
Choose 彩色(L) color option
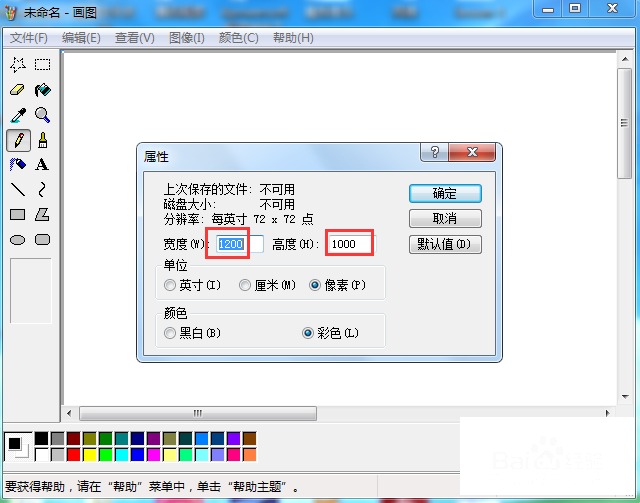pos(308,333)
